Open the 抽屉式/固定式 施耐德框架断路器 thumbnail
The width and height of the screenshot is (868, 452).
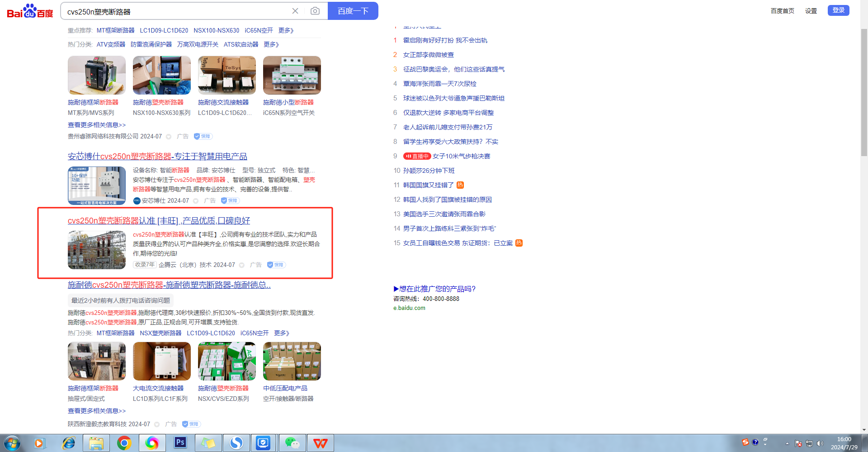(97, 361)
